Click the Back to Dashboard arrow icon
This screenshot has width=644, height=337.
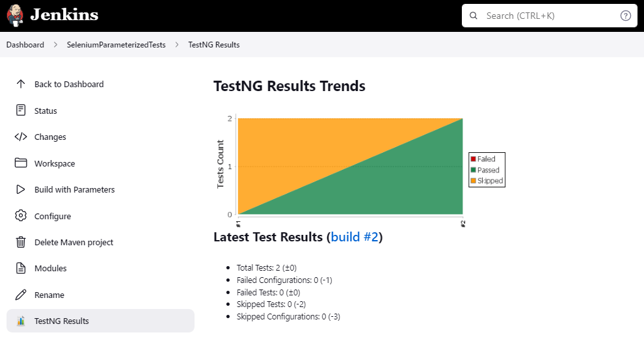click(x=21, y=84)
